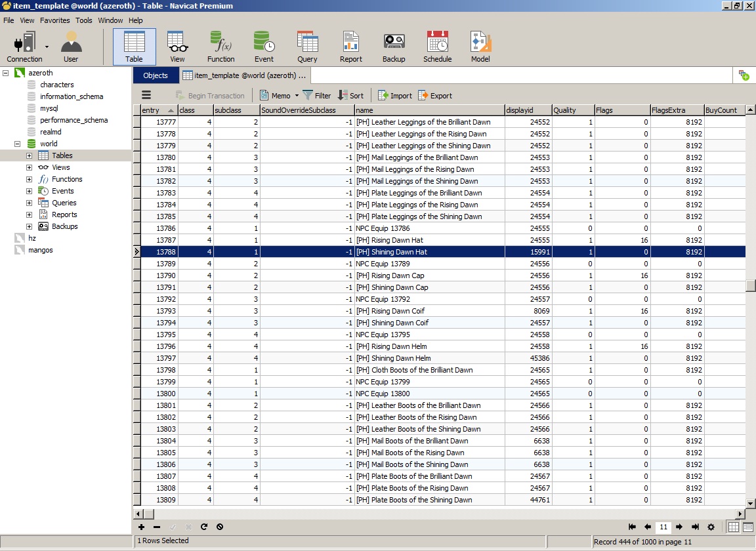Switch to the Objects tab
Viewport: 756px width, 551px height.
[x=156, y=75]
